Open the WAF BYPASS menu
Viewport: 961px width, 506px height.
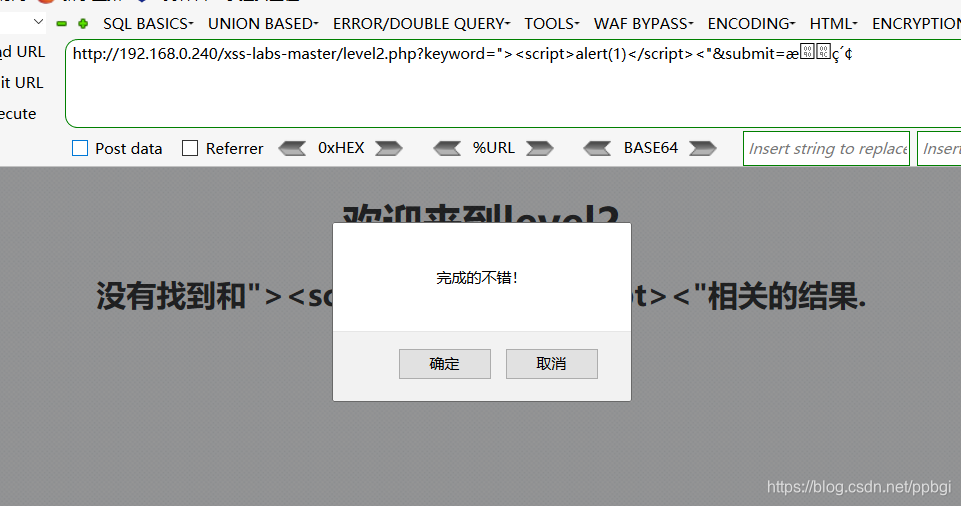[644, 24]
